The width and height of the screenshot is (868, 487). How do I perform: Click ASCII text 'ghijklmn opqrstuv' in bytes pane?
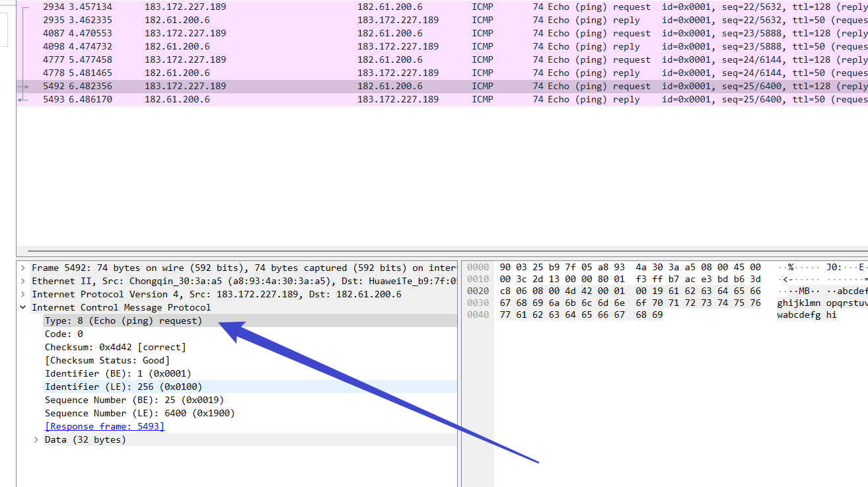click(x=822, y=303)
